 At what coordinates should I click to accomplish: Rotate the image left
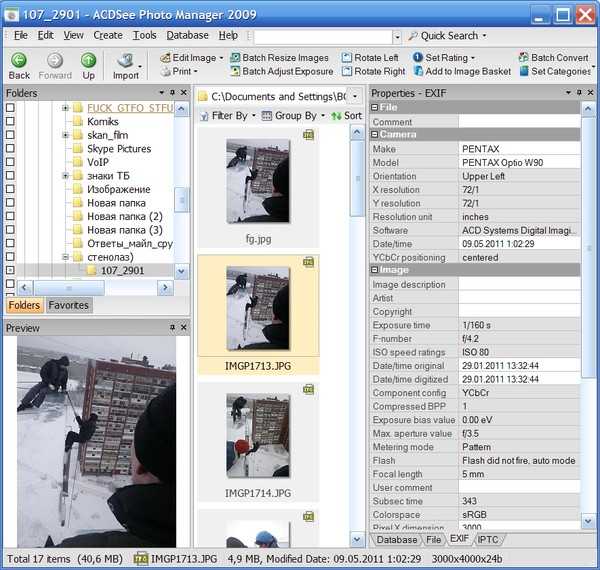tap(370, 58)
